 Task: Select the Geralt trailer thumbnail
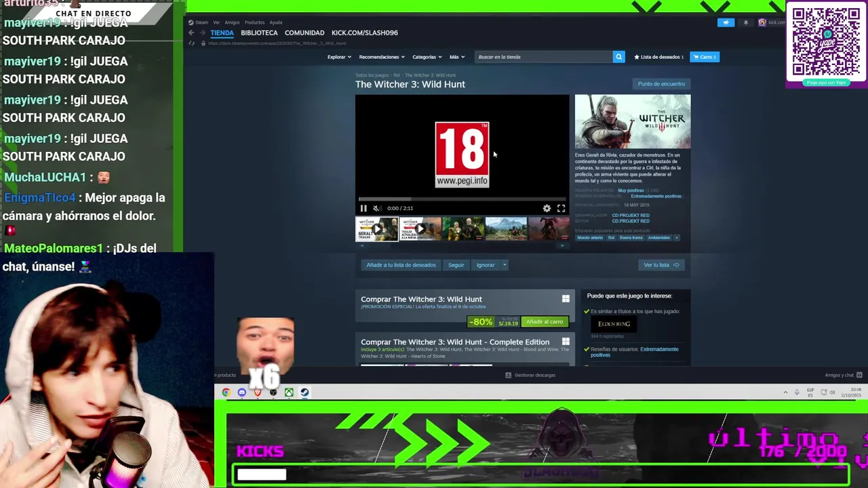[x=376, y=229]
